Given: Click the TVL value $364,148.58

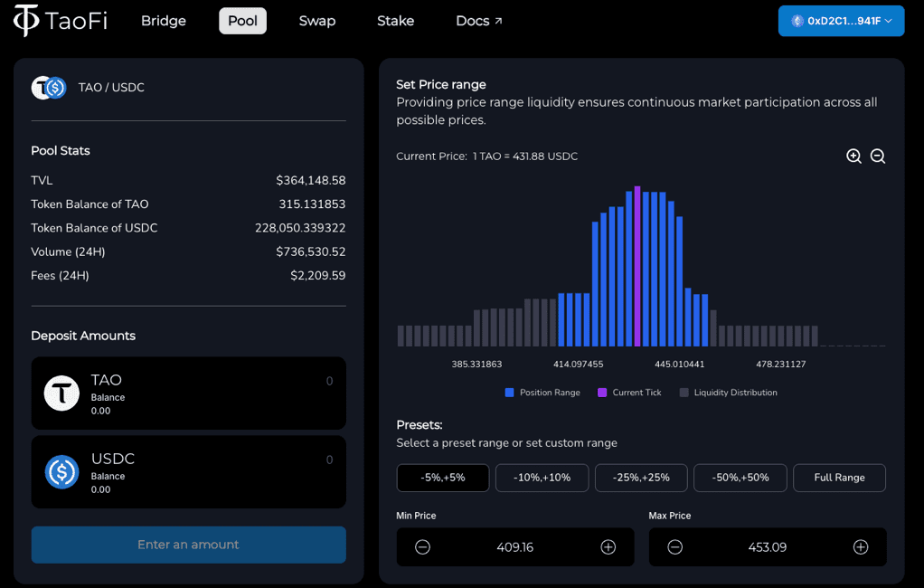Looking at the screenshot, I should click(x=310, y=180).
